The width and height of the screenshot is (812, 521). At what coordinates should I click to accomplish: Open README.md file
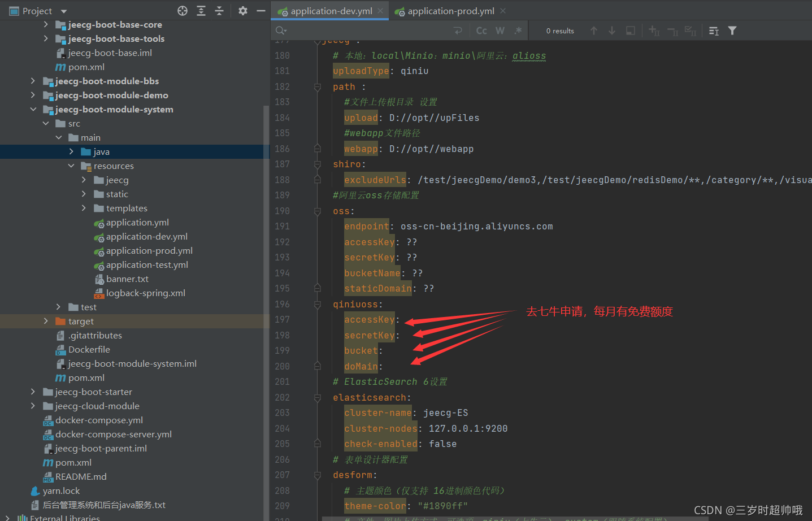(81, 476)
